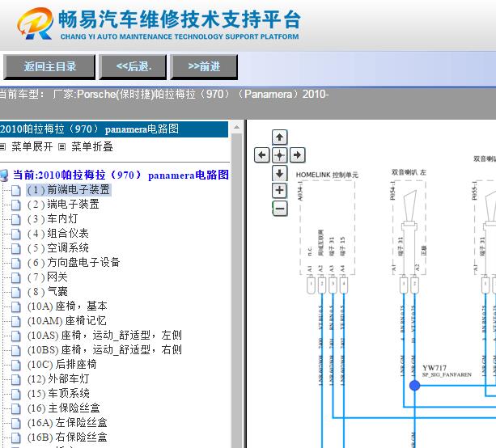The width and height of the screenshot is (496, 448).
Task: Zoom in the diagram with plus icon
Action: 280,191
